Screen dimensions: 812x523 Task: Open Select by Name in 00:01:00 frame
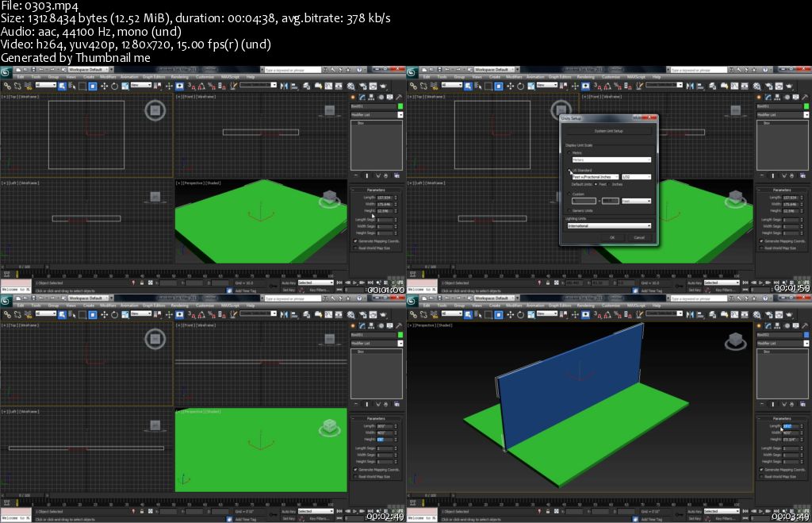[x=72, y=86]
